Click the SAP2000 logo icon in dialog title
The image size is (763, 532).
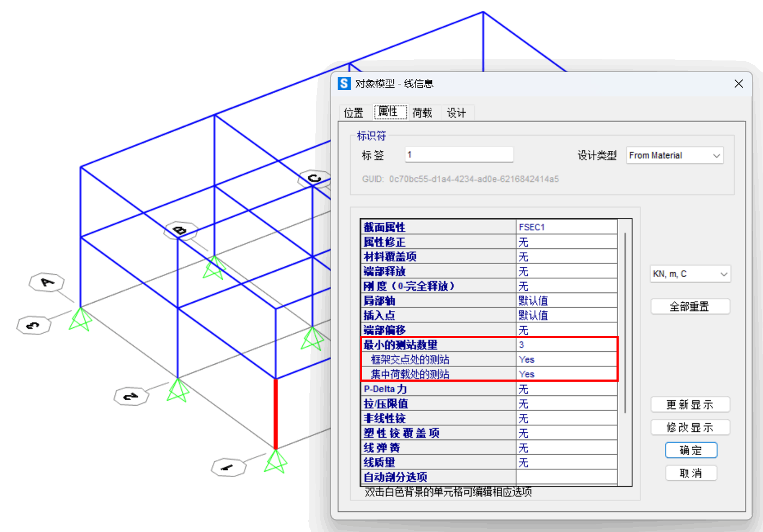[344, 83]
